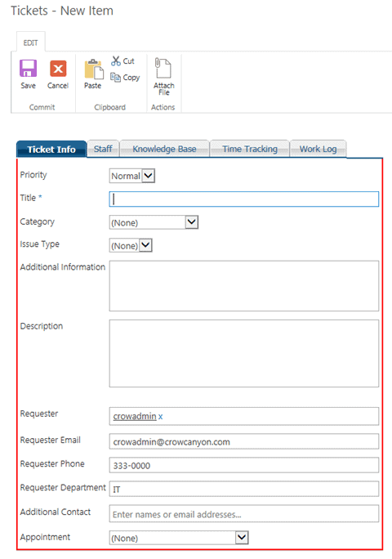Click the Save floppy disk icon
The width and height of the screenshot is (392, 559).
pyautogui.click(x=28, y=69)
